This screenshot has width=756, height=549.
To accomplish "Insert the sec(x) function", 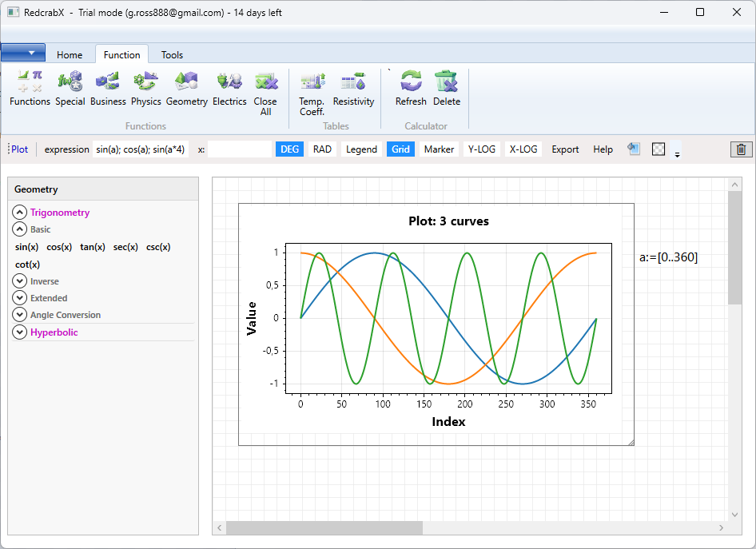I will pos(125,247).
